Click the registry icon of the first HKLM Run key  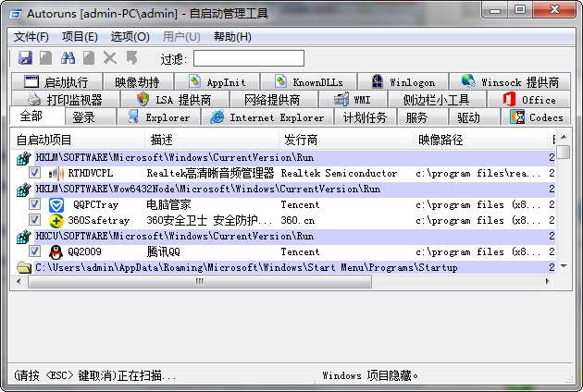pyautogui.click(x=23, y=158)
